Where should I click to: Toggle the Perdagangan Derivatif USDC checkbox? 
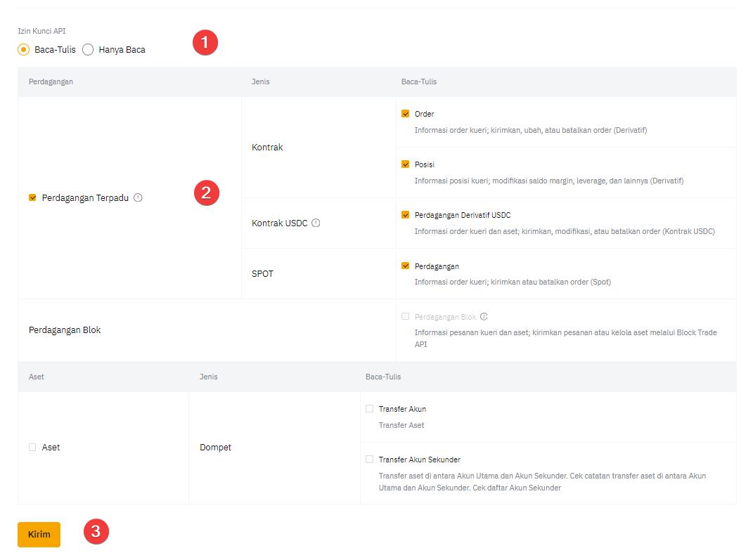coord(405,215)
